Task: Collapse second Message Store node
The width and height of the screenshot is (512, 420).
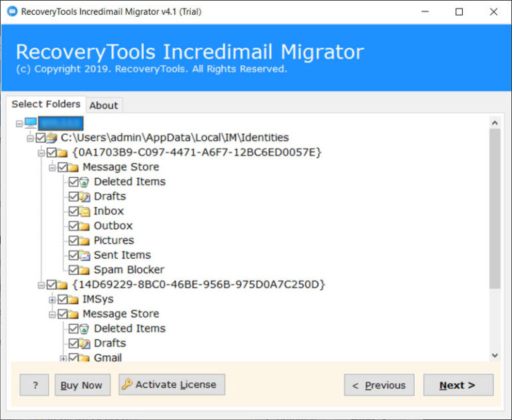Action: click(x=52, y=315)
